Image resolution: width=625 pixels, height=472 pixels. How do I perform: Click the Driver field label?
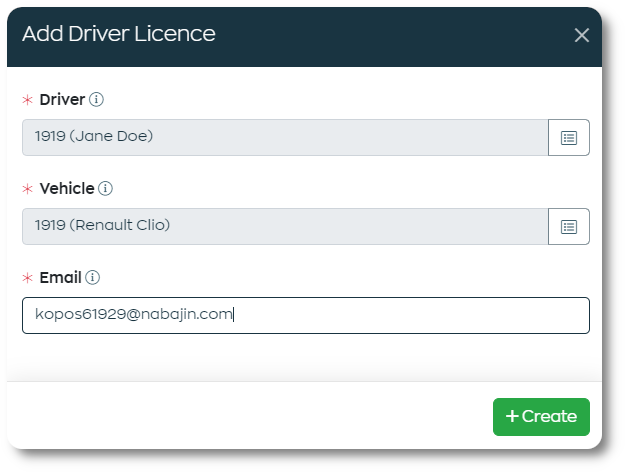click(x=62, y=100)
